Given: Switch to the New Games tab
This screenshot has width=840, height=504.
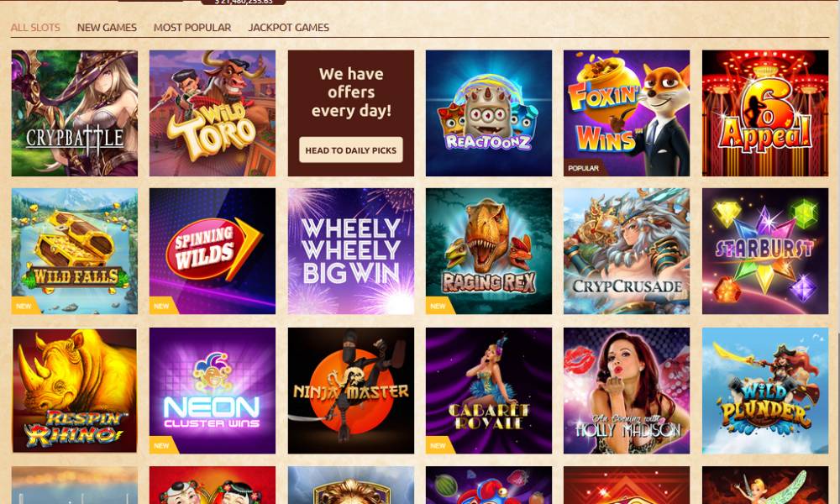Looking at the screenshot, I should tap(107, 28).
